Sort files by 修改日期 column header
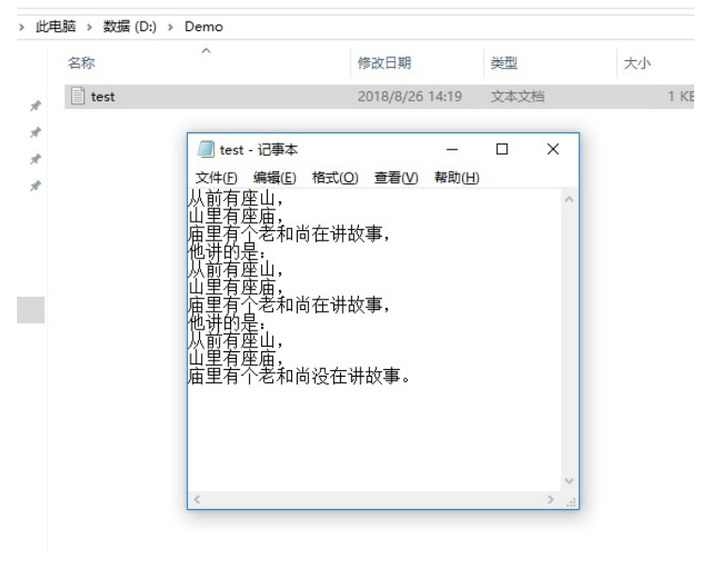Image resolution: width=712 pixels, height=588 pixels. pyautogui.click(x=384, y=63)
